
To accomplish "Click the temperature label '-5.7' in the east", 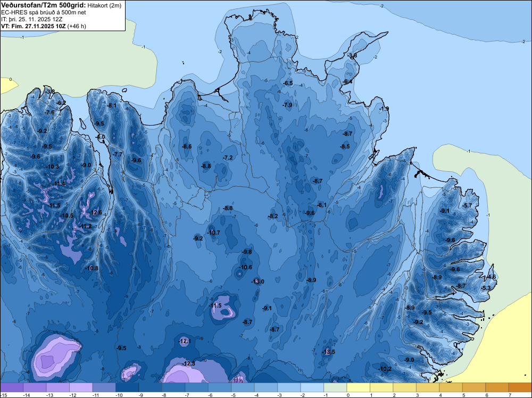I will coord(467,205).
